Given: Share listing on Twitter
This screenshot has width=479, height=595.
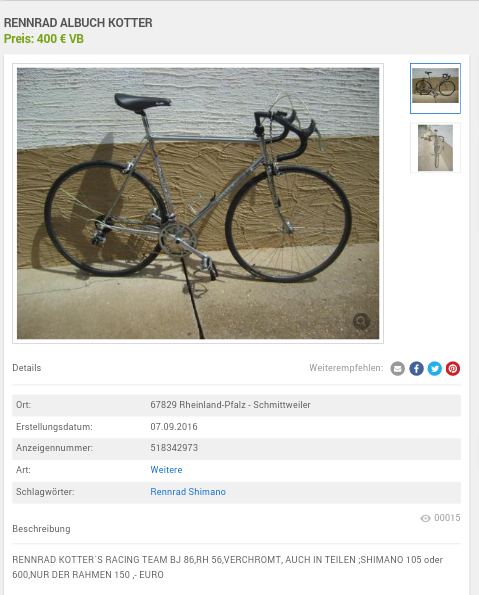Looking at the screenshot, I should (x=435, y=368).
